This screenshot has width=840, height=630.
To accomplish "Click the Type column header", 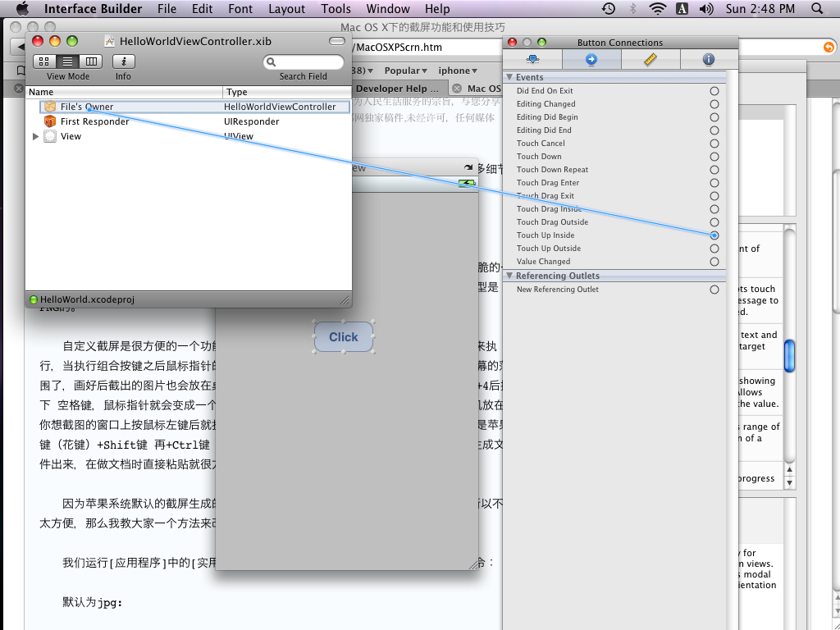I will click(x=287, y=92).
